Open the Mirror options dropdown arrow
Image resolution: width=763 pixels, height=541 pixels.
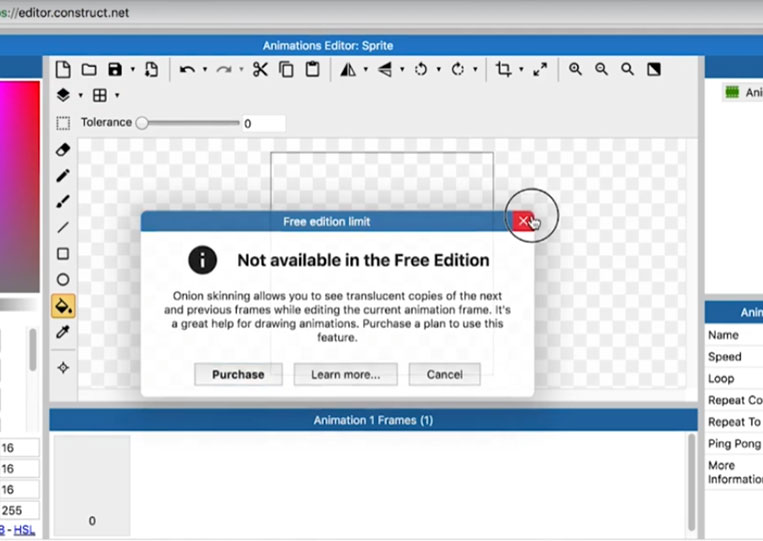365,70
